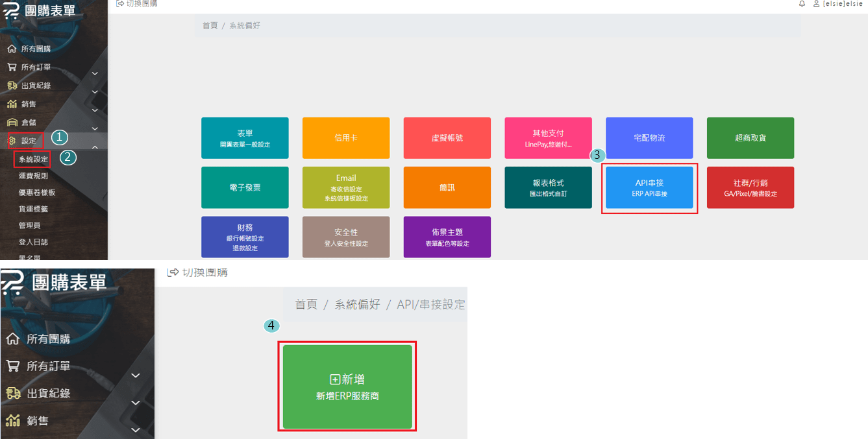Collapse the 設定 submenu with its up chevron

95,148
